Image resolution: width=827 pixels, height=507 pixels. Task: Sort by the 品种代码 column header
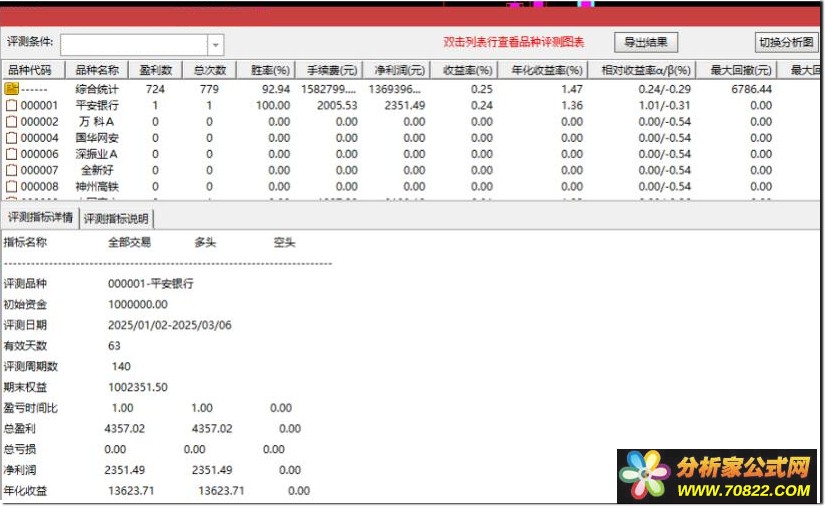(33, 70)
